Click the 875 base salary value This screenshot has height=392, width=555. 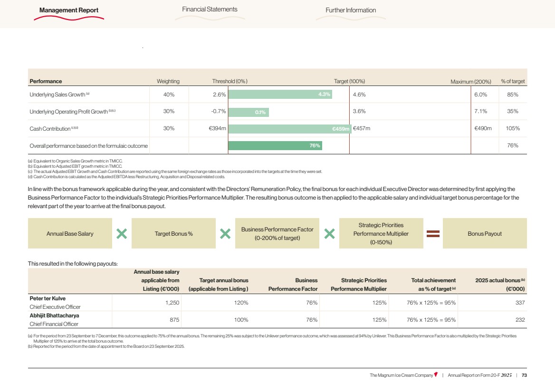[174, 319]
